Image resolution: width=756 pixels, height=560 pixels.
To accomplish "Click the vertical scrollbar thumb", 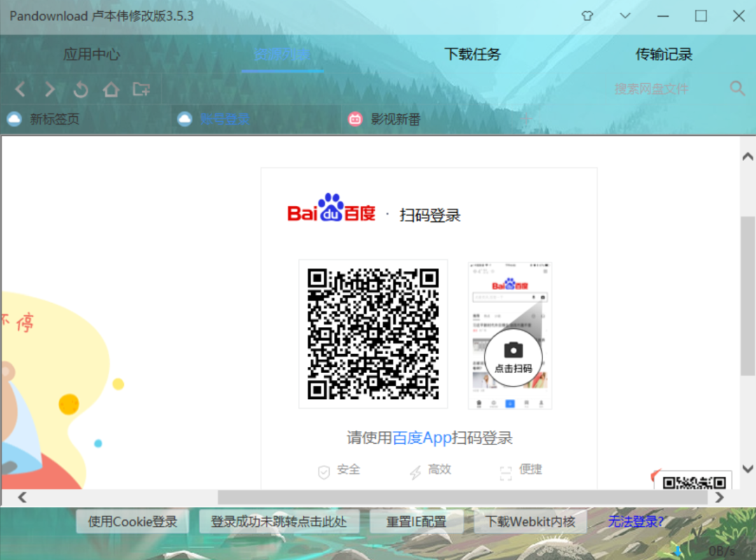I will click(x=748, y=295).
